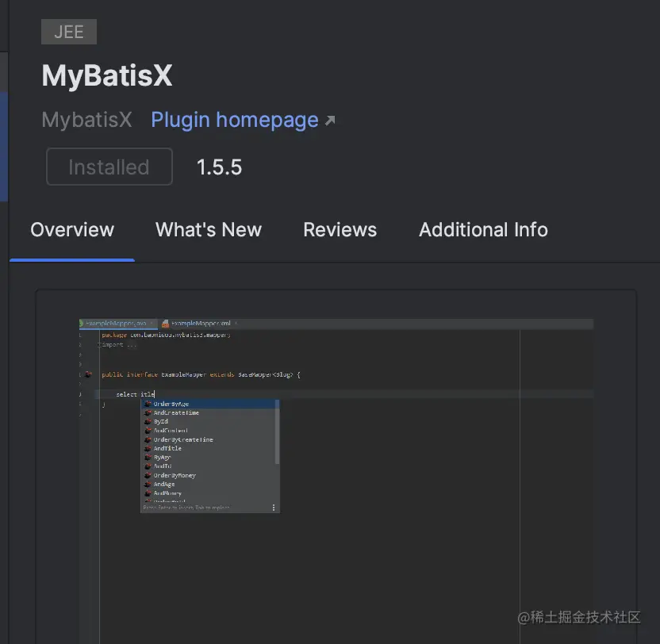
Task: Open the Additional Info tab
Action: click(484, 230)
